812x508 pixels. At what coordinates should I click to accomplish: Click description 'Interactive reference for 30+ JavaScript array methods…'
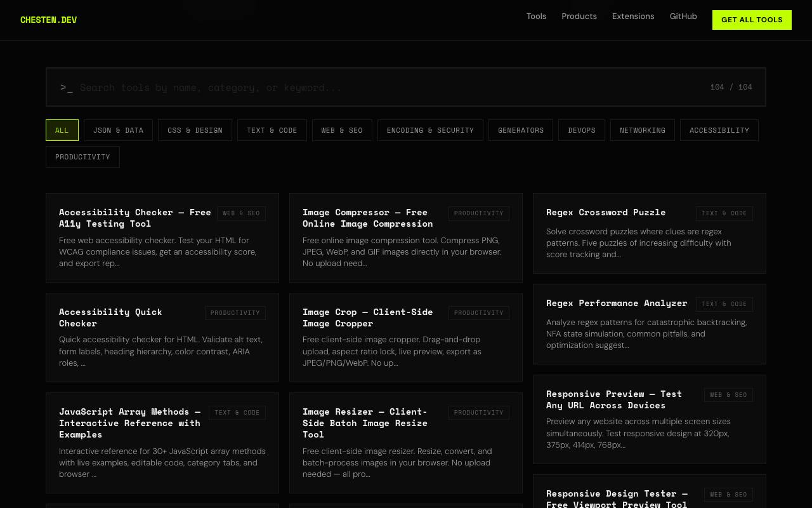click(x=162, y=463)
